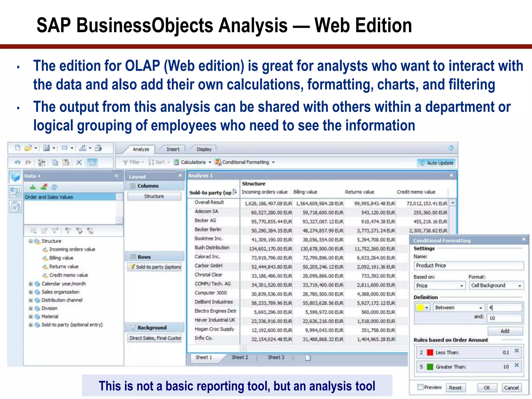
Task: Expand Distribution channel tree node
Action: click(31, 300)
